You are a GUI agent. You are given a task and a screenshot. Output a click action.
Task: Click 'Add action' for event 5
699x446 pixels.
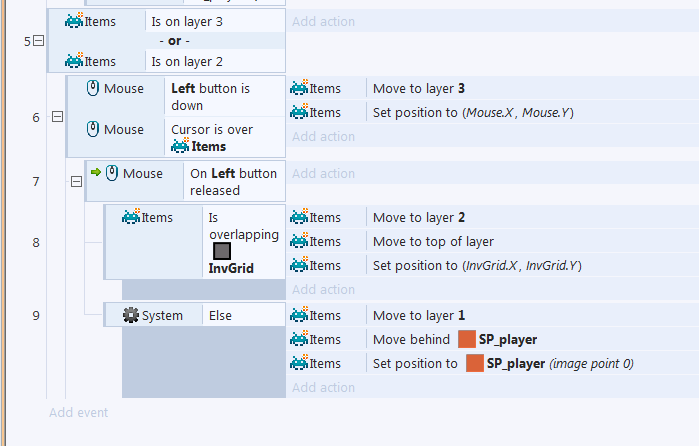[323, 21]
